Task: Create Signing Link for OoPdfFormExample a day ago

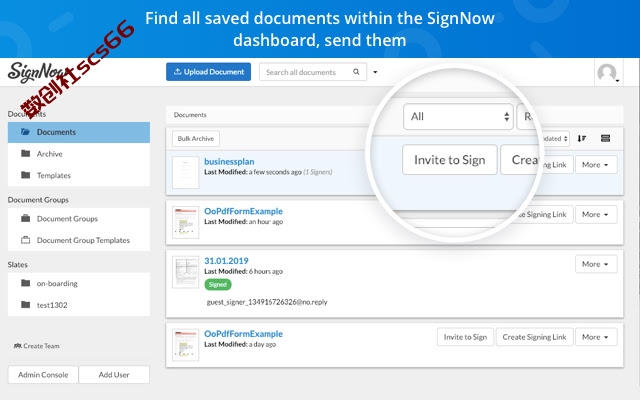Action: pyautogui.click(x=534, y=337)
